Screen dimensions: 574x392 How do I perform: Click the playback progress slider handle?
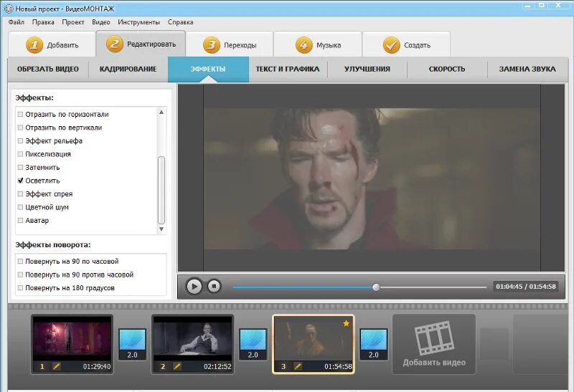point(376,287)
